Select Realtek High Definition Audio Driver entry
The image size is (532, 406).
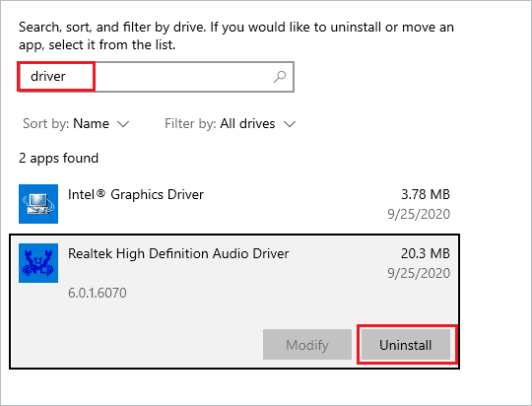pos(234,302)
